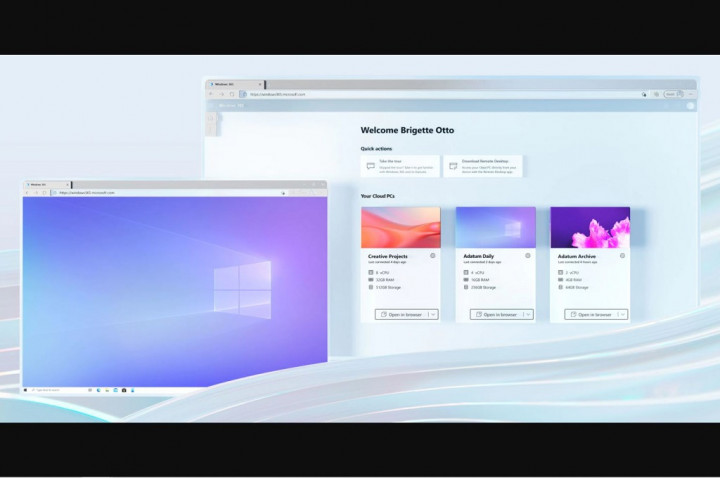Go back in the large browser window
This screenshot has height=478, width=720.
pyautogui.click(x=211, y=94)
